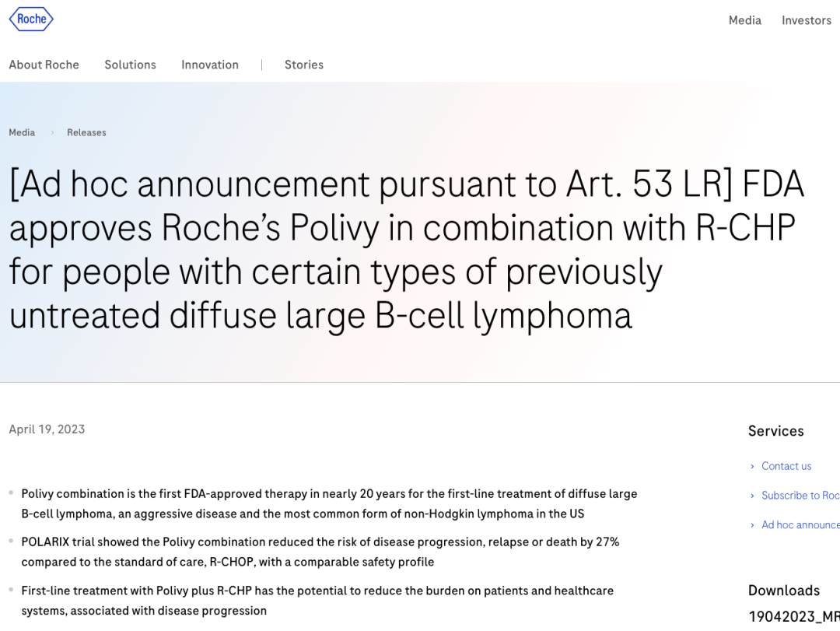
Task: Open the Investors link in top header
Action: coord(807,20)
